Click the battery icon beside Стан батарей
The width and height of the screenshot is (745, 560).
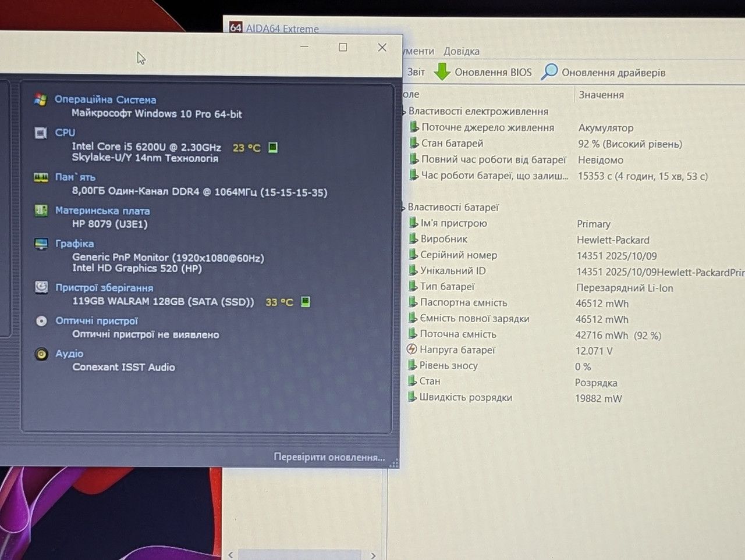pos(414,143)
